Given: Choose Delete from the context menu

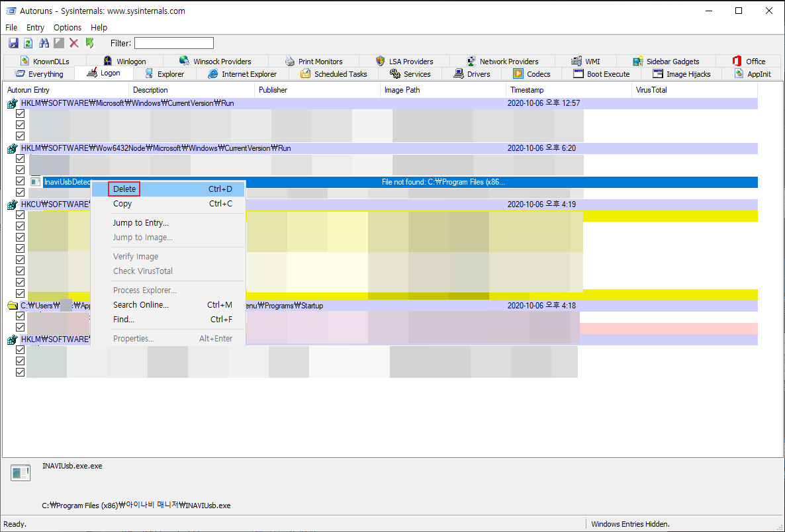Looking at the screenshot, I should [168, 189].
